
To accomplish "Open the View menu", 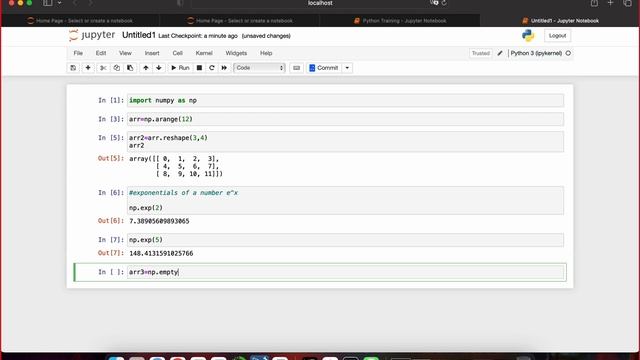I will coord(125,53).
